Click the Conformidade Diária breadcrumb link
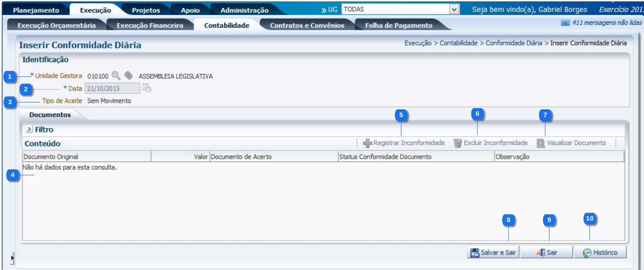This screenshot has width=644, height=270. pos(514,43)
